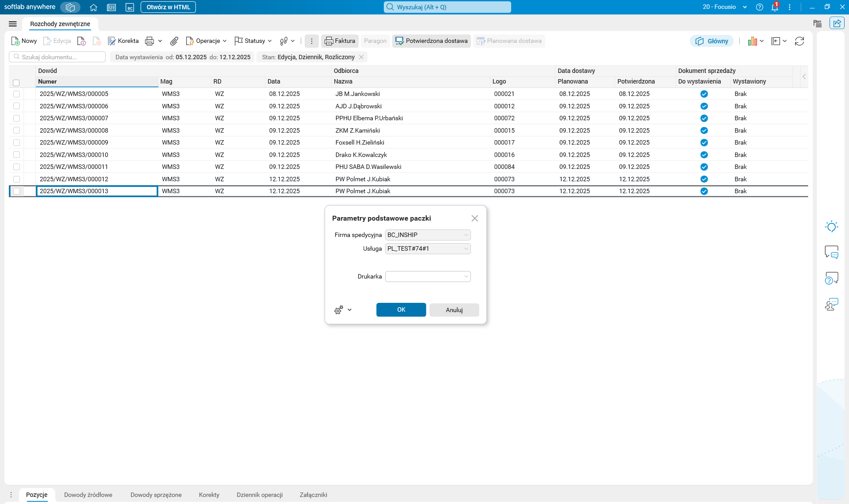Switch to Dowody źródłowe tab
Image resolution: width=849 pixels, height=504 pixels.
tap(88, 495)
